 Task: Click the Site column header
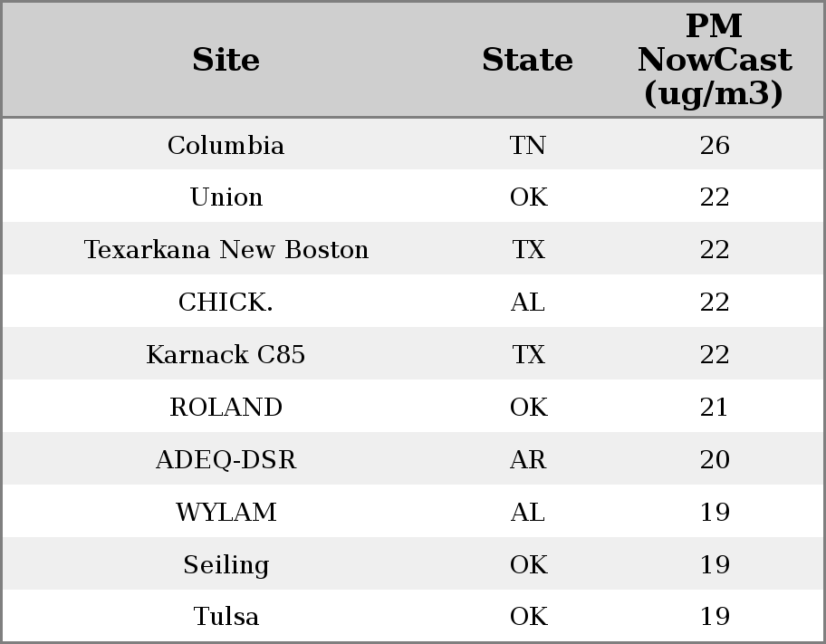pyautogui.click(x=226, y=60)
